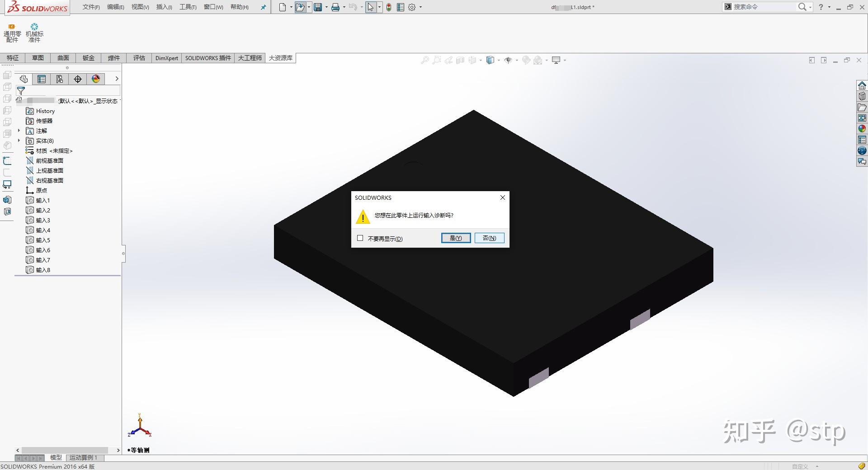This screenshot has width=868, height=470.
Task: Switch to the 运动算例1 tab
Action: [84, 457]
